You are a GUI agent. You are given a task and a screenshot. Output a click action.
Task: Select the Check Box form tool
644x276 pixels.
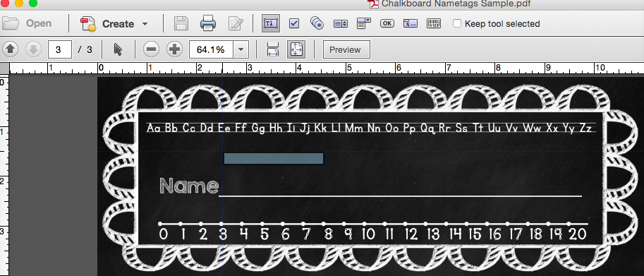pos(294,23)
